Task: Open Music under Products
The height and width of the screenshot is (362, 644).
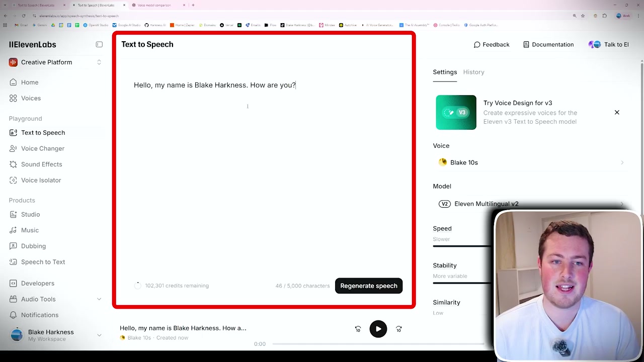Action: click(x=30, y=230)
